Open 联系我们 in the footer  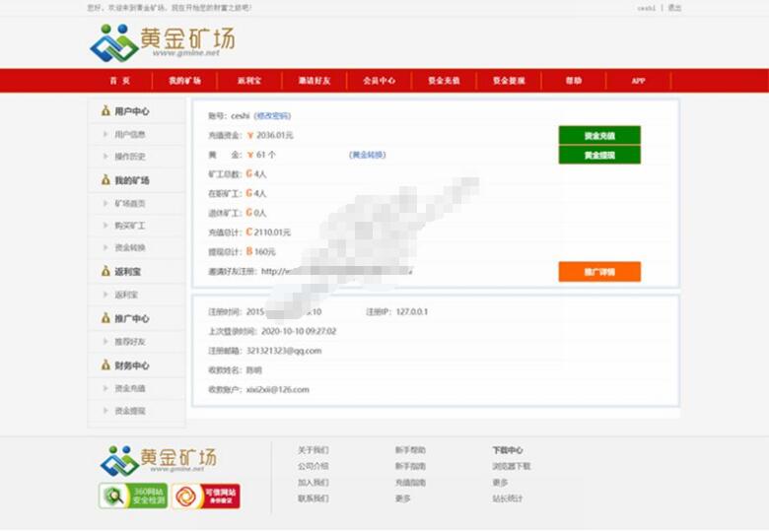[314, 499]
